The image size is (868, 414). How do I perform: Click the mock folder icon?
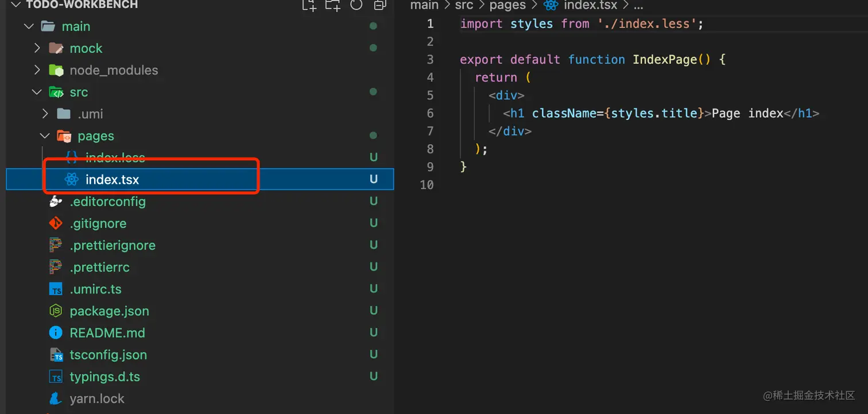[x=56, y=48]
